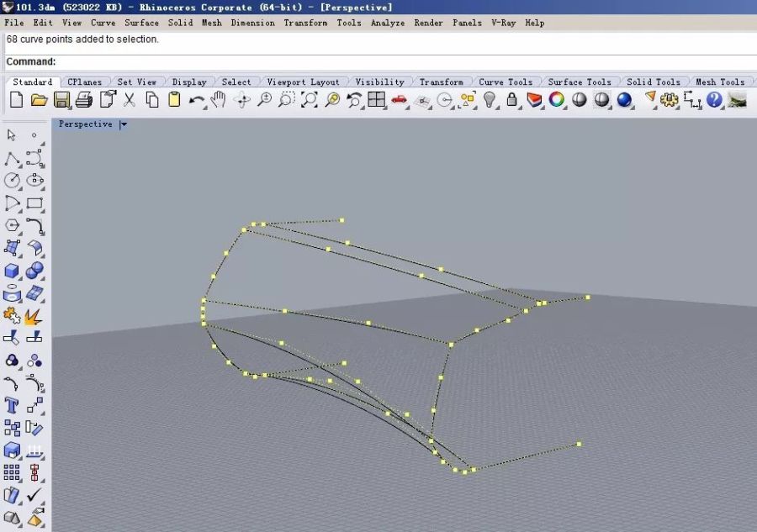Click in the Command input field
Screen dimensions: 757x532
coord(404,61)
